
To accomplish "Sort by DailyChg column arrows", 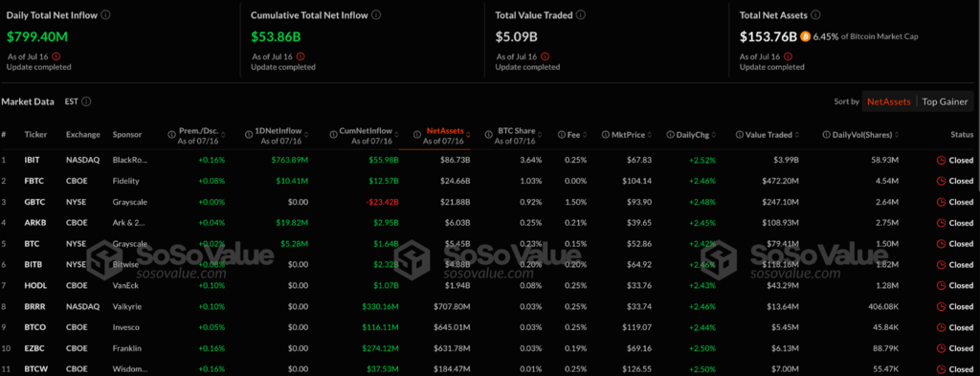I will (x=715, y=134).
